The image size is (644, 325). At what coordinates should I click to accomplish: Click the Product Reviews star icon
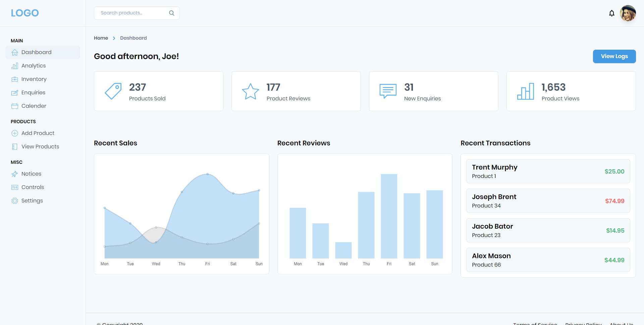point(250,91)
